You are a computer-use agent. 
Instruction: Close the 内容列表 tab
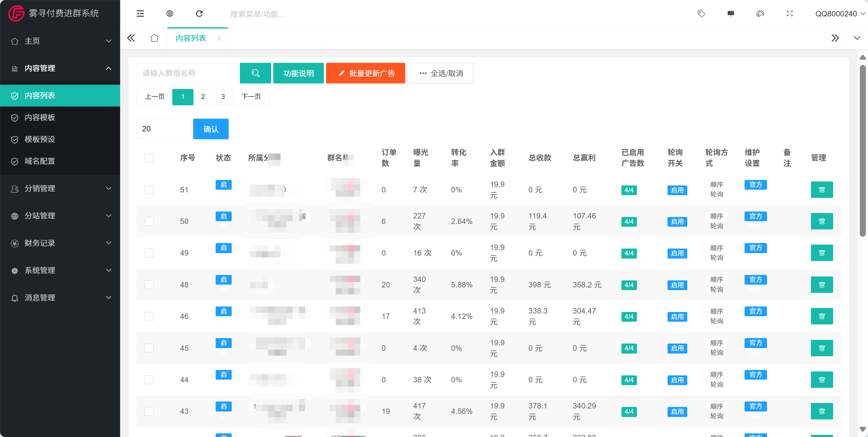tap(219, 39)
